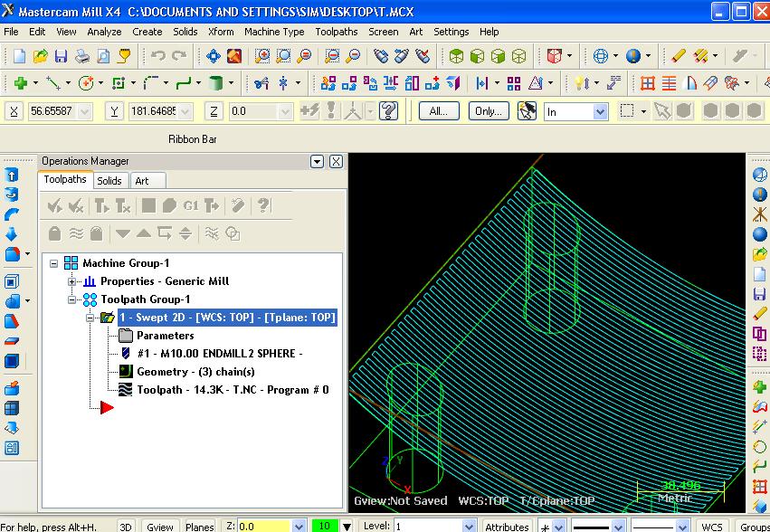Click the Verify selected operations icon
Screen dimensions: 770x532
169,205
